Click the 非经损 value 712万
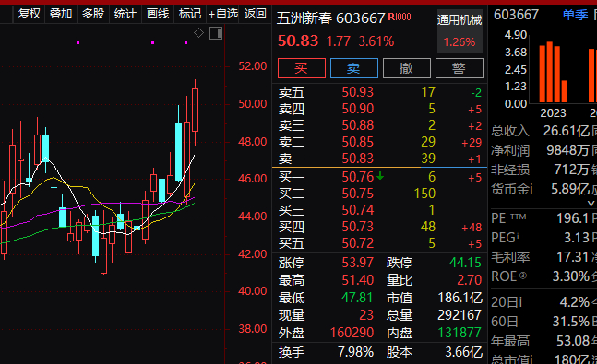Viewport: 597px width, 364px height. tap(571, 170)
